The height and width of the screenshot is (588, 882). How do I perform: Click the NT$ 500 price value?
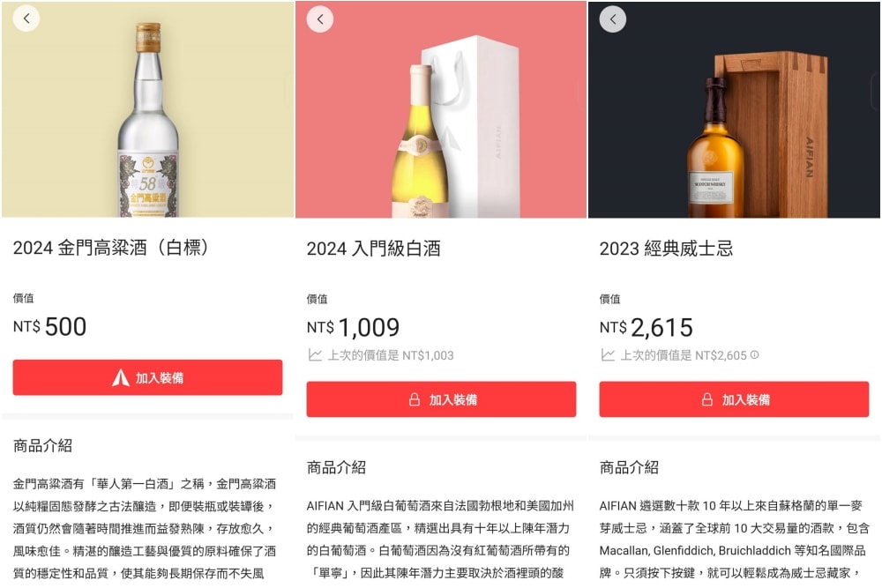[x=50, y=326]
